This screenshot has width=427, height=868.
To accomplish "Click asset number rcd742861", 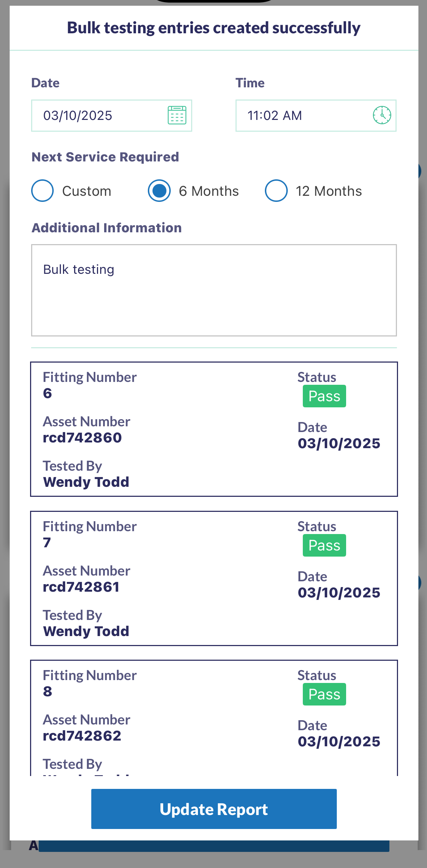I will pos(81,587).
